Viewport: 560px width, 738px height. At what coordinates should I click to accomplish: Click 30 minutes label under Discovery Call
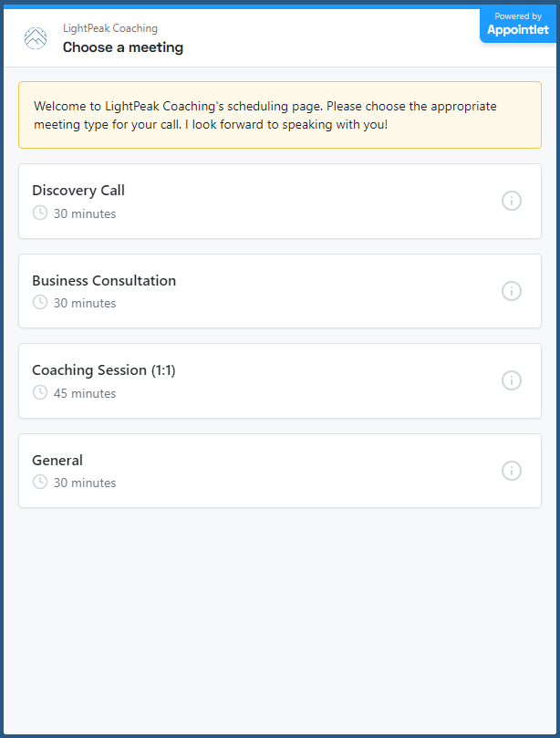coord(85,214)
